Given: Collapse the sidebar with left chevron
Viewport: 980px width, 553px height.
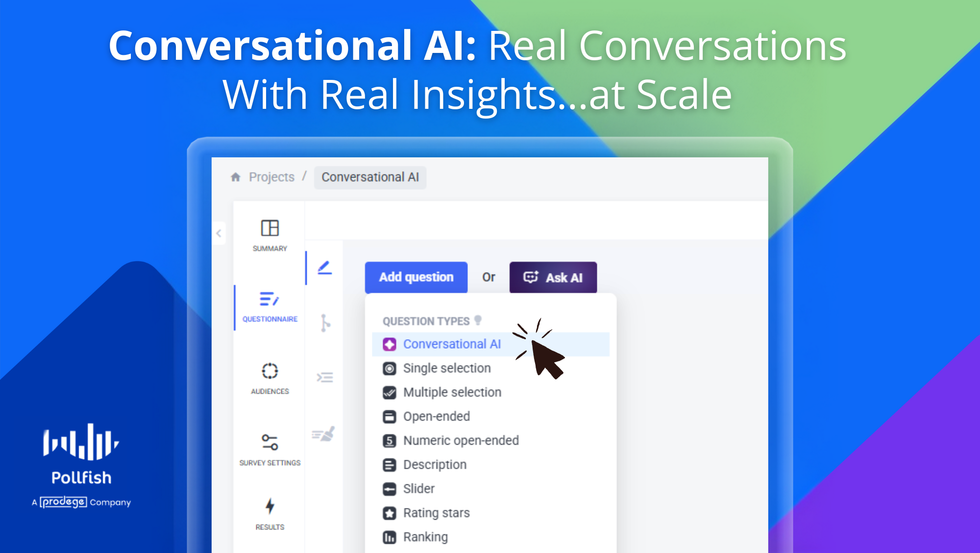Looking at the screenshot, I should pos(219,233).
